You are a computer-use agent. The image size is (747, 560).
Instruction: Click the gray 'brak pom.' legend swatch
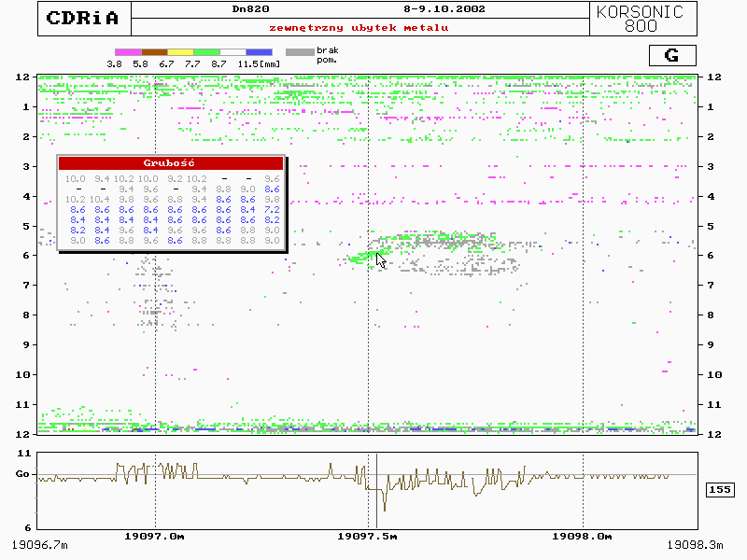pos(300,52)
